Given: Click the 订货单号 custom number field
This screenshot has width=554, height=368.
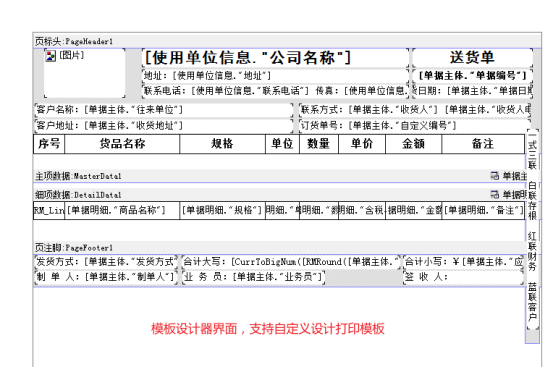Looking at the screenshot, I should click(x=414, y=125).
